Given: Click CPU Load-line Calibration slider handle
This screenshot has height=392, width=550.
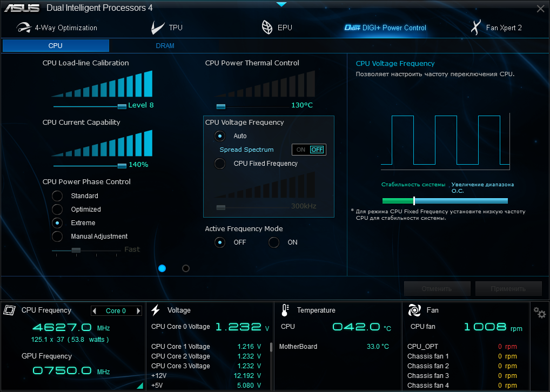Looking at the screenshot, I should [x=122, y=106].
